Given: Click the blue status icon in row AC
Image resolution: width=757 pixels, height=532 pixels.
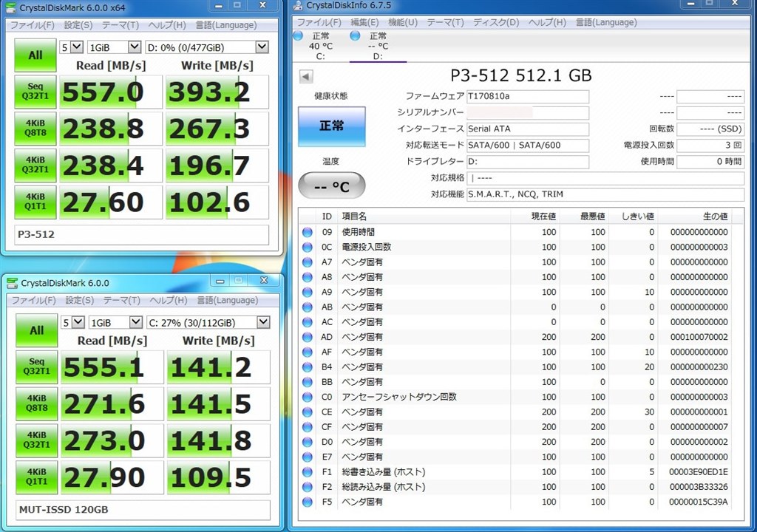Looking at the screenshot, I should click(x=307, y=322).
